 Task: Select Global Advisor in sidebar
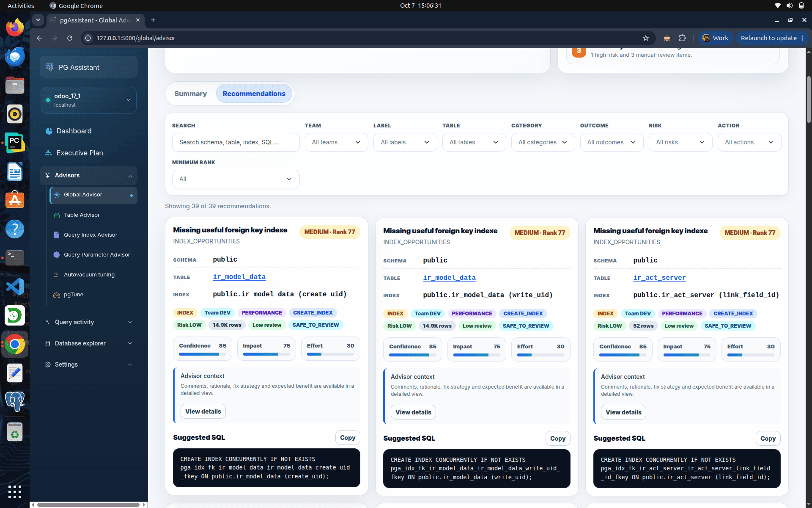[93, 195]
